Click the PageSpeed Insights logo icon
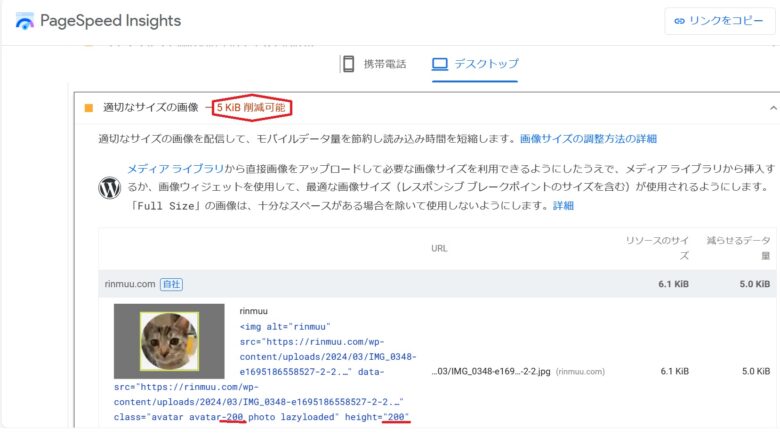 point(24,21)
